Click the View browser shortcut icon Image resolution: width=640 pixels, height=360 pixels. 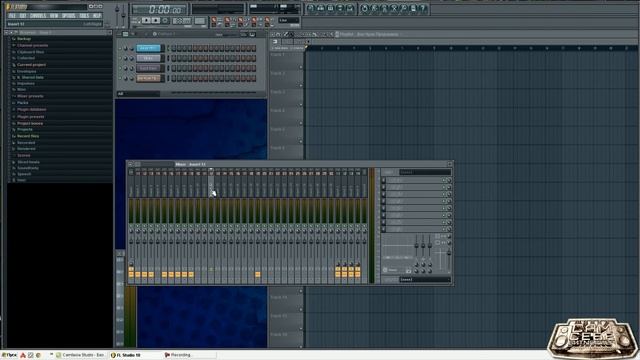340,8
